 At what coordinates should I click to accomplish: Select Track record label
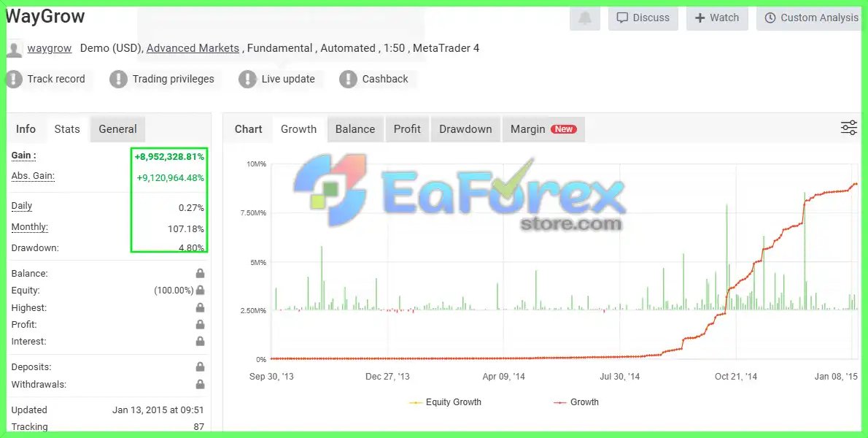coord(56,79)
